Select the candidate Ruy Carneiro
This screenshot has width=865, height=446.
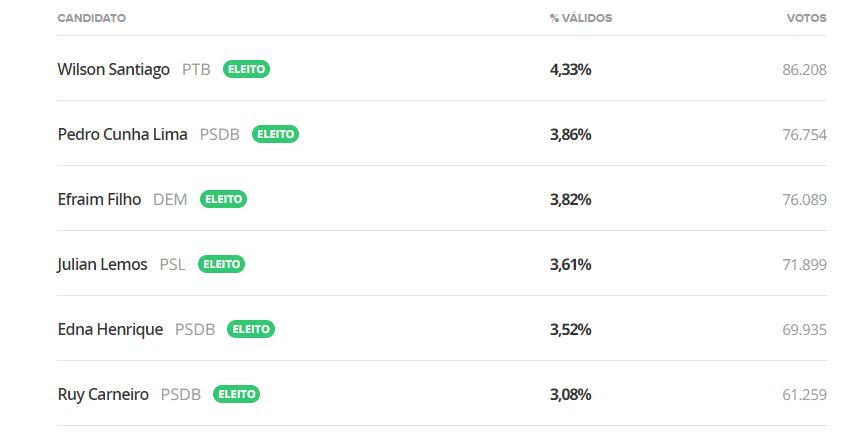click(103, 395)
